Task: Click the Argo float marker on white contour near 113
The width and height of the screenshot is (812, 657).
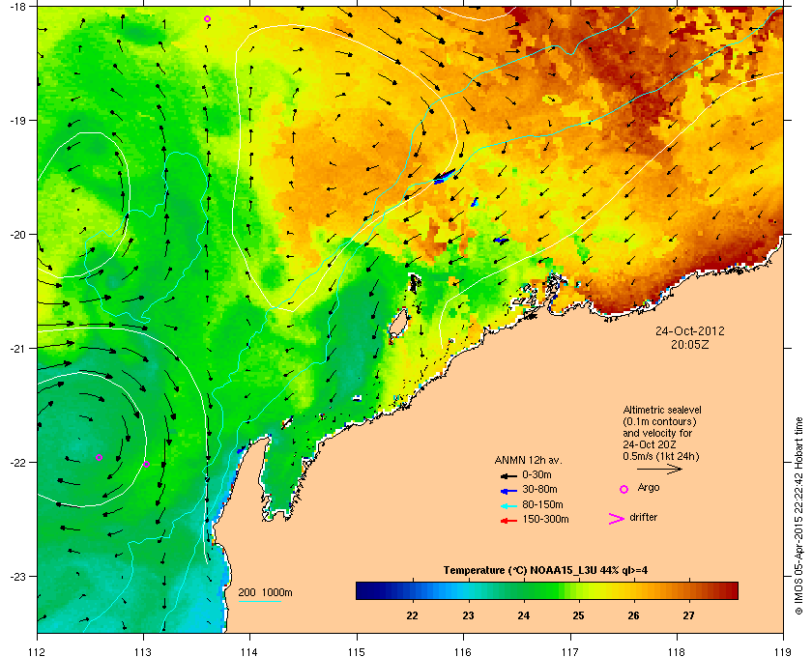Action: point(147,464)
